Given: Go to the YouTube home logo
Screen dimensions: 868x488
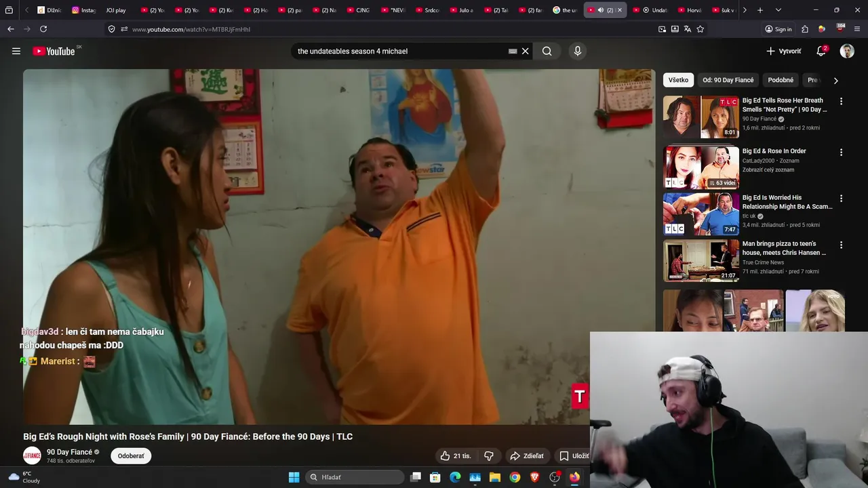Looking at the screenshot, I should coord(54,51).
